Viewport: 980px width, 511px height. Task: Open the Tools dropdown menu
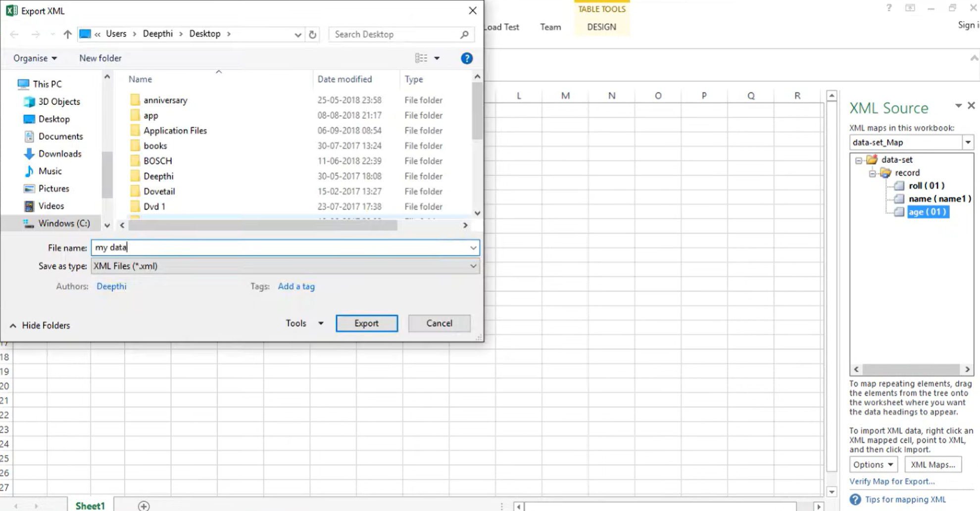coord(304,323)
